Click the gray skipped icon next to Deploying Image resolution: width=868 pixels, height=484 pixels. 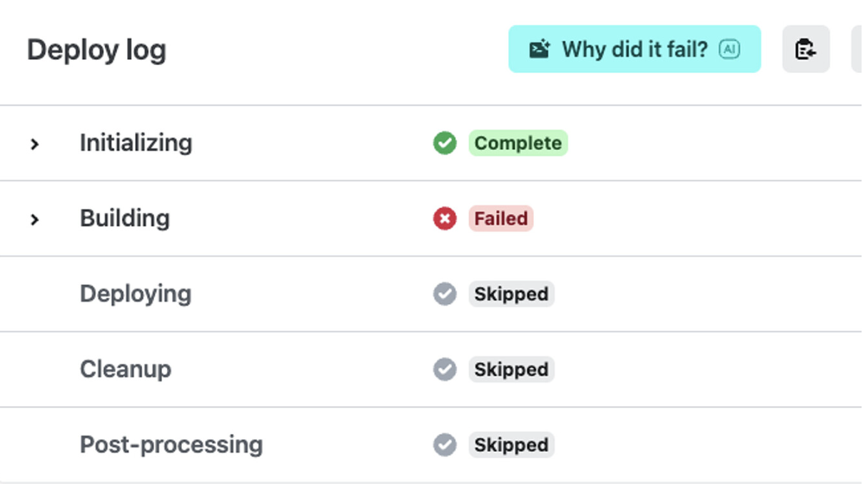[x=444, y=293]
